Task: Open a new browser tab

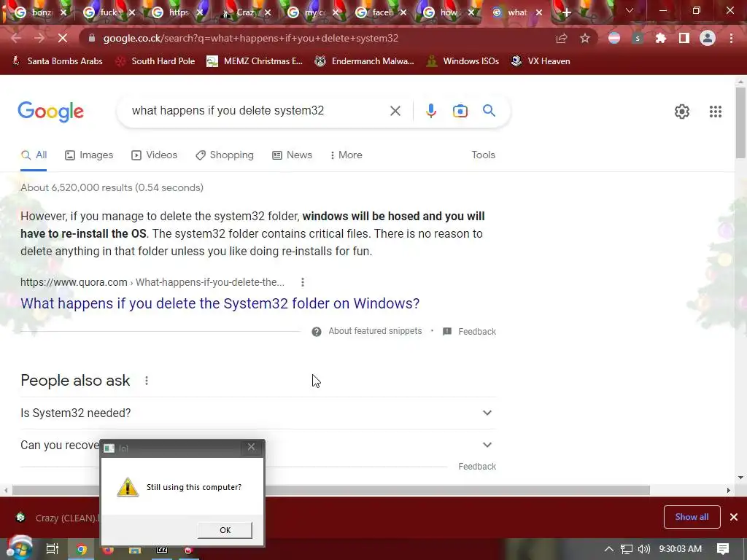Action: (x=566, y=13)
